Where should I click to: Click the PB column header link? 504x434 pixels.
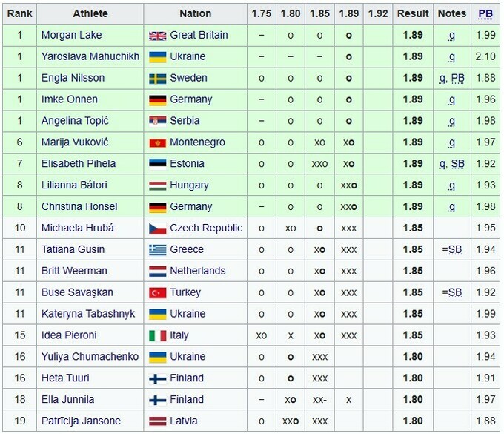coord(485,13)
